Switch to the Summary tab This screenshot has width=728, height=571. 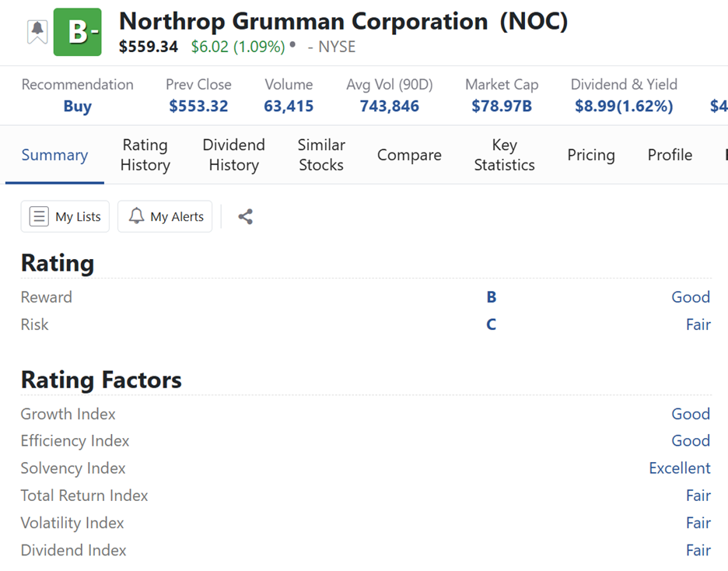pyautogui.click(x=54, y=155)
